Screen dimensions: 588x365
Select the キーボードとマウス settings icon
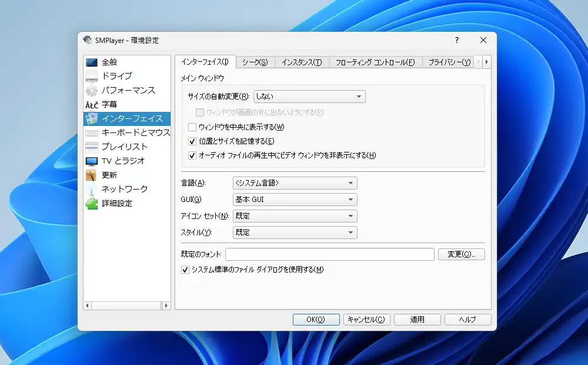click(92, 133)
